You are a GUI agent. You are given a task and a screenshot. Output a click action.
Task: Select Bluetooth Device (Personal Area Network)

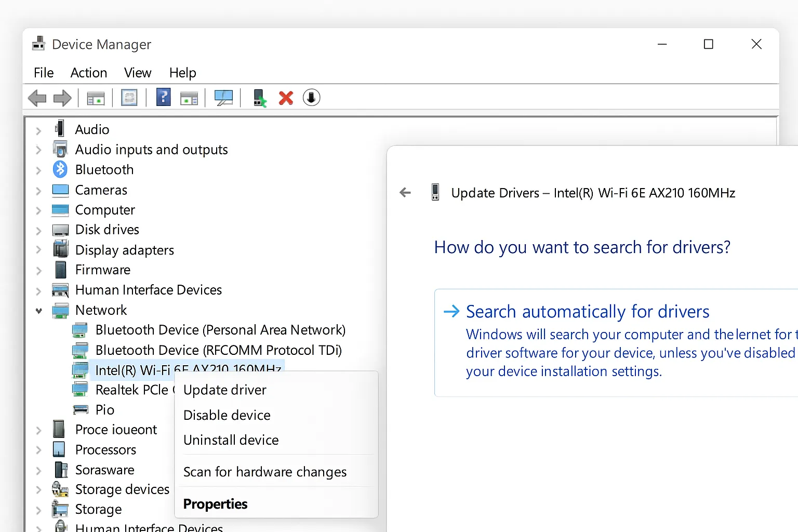click(220, 330)
